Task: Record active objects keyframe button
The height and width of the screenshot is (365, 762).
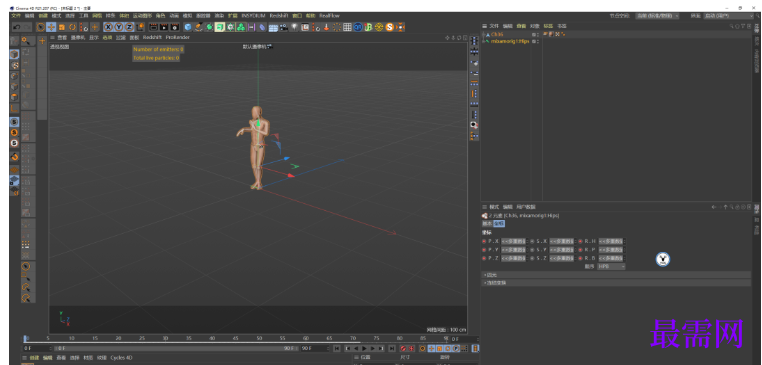Action: click(x=403, y=348)
